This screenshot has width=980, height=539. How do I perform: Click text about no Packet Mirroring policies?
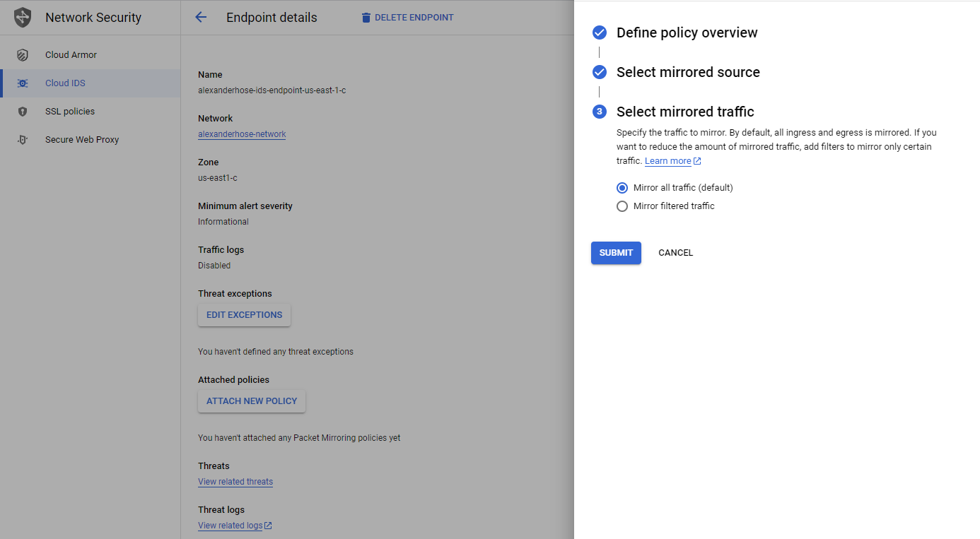pos(299,438)
